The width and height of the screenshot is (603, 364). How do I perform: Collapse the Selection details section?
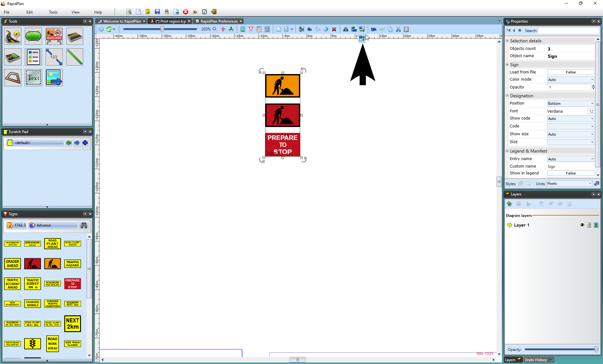(507, 41)
